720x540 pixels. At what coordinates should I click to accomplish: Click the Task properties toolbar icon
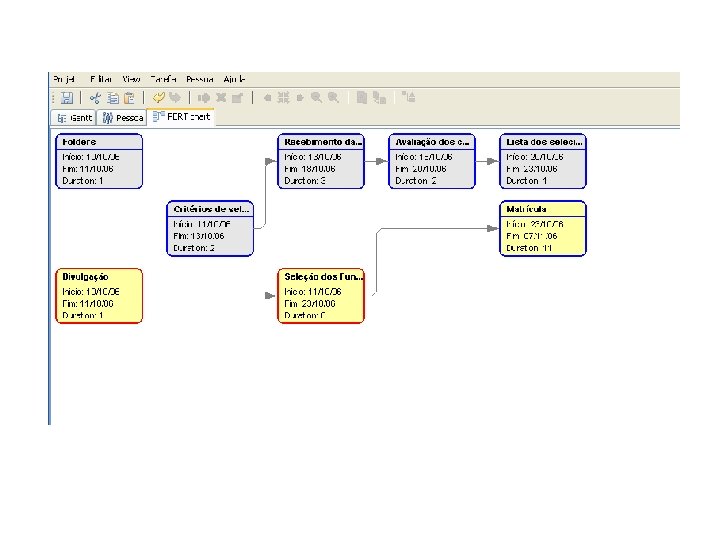(x=237, y=97)
